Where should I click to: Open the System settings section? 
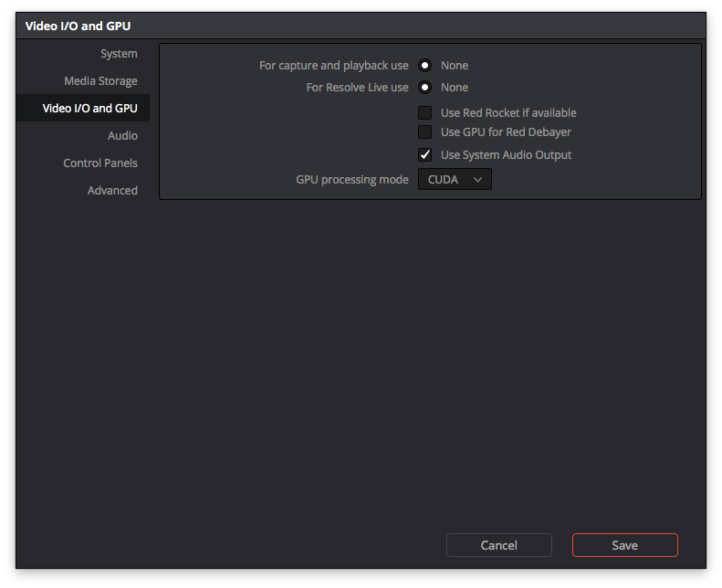pyautogui.click(x=119, y=54)
